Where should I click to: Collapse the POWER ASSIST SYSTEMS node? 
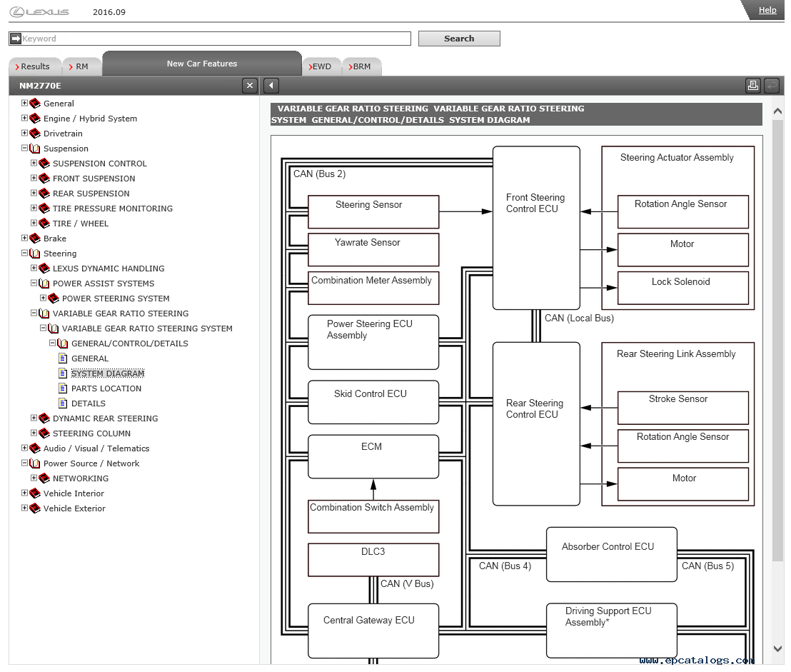(x=34, y=283)
